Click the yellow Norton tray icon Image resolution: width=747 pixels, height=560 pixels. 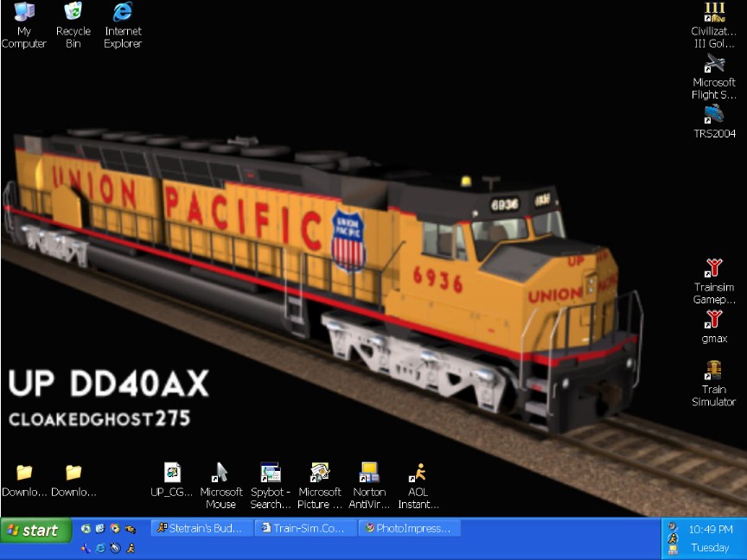[x=673, y=550]
